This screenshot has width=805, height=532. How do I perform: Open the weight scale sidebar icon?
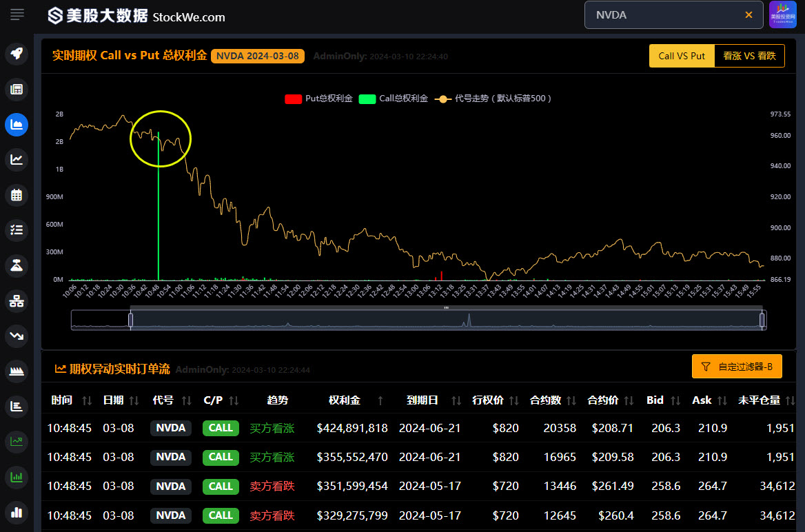point(17,265)
